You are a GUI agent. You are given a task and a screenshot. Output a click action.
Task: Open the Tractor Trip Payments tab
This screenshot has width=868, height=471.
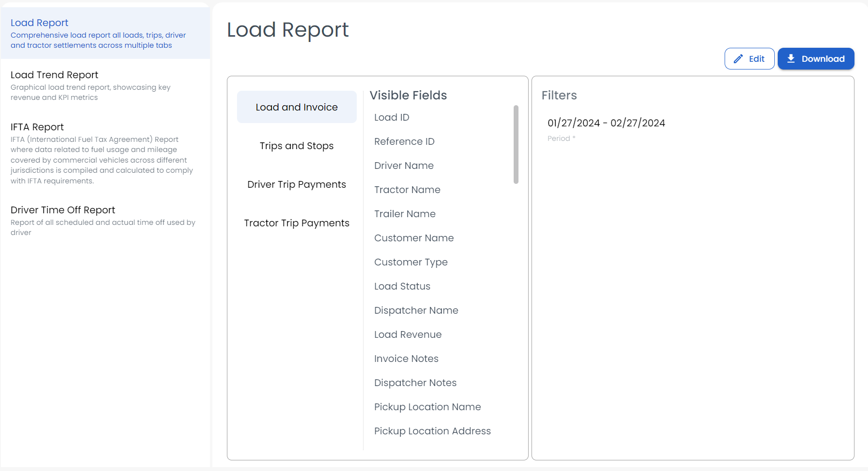pos(296,222)
